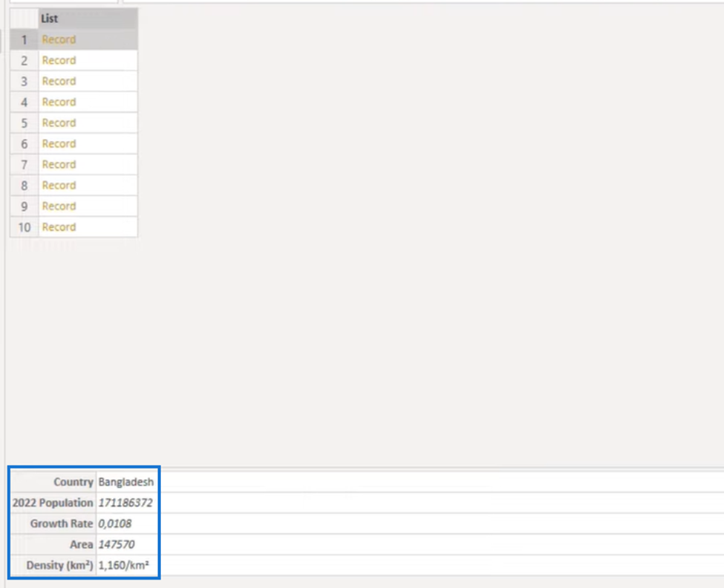Select row number 10 header
Screen dimensions: 724x588
click(x=24, y=227)
